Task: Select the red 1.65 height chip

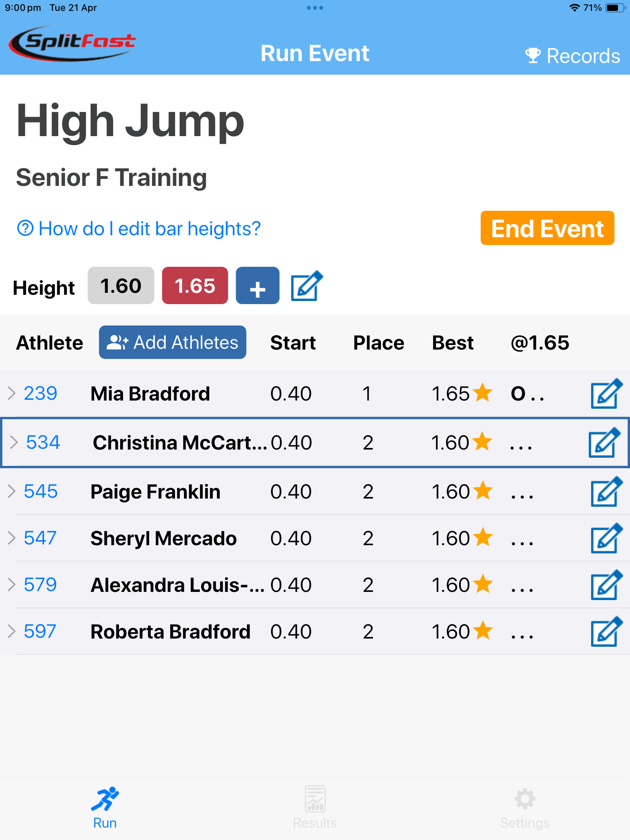Action: point(194,286)
